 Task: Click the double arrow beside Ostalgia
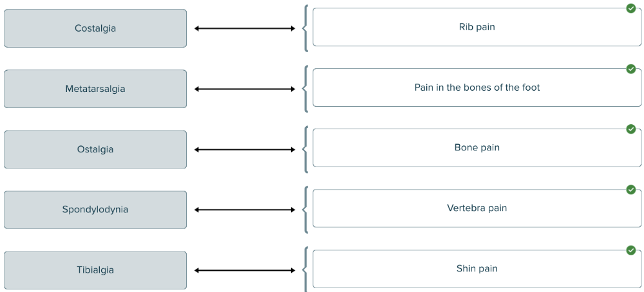click(x=245, y=149)
